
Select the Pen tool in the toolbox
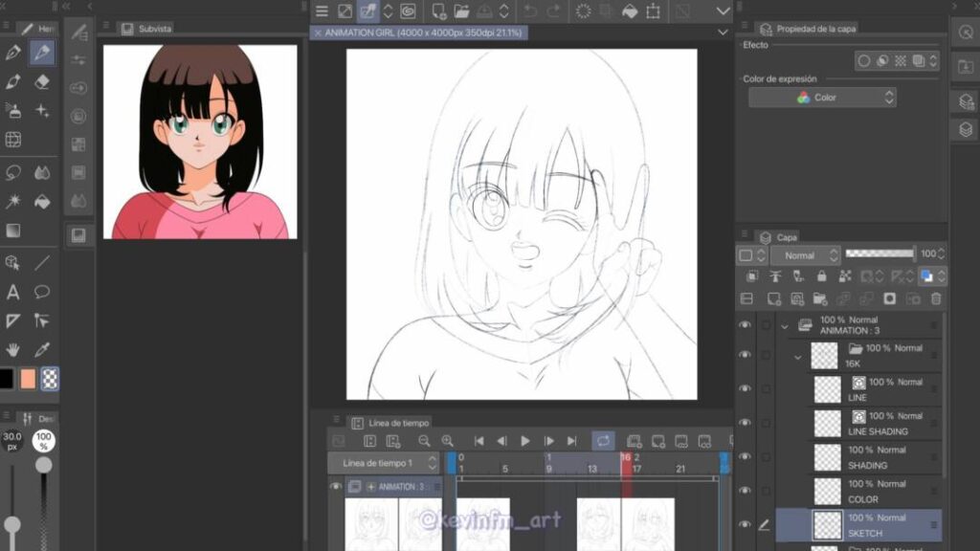[x=13, y=53]
